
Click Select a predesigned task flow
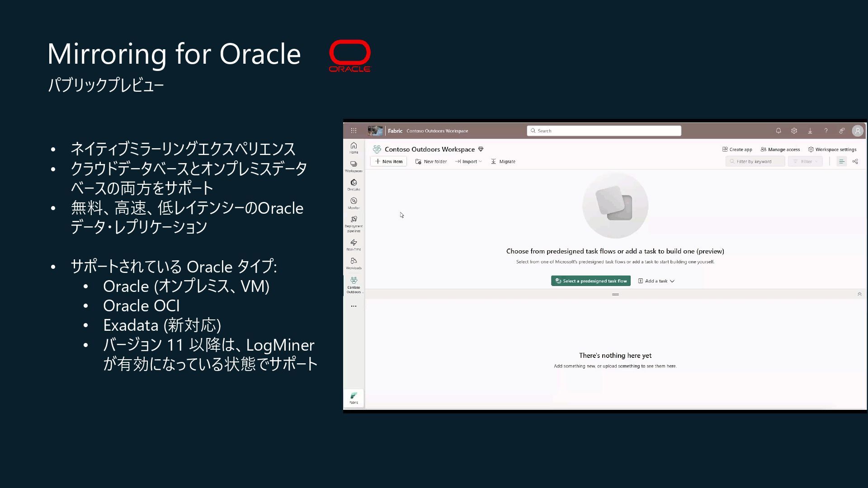(590, 281)
